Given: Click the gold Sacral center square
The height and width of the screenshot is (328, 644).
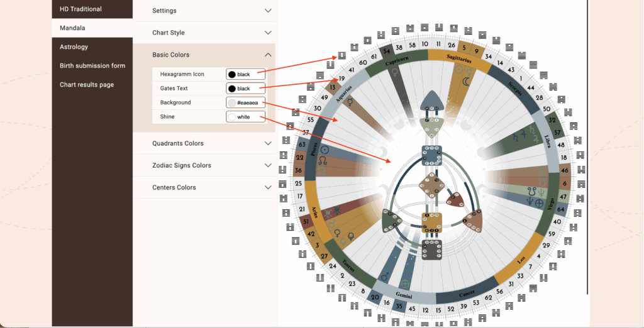Looking at the screenshot, I should tap(432, 221).
